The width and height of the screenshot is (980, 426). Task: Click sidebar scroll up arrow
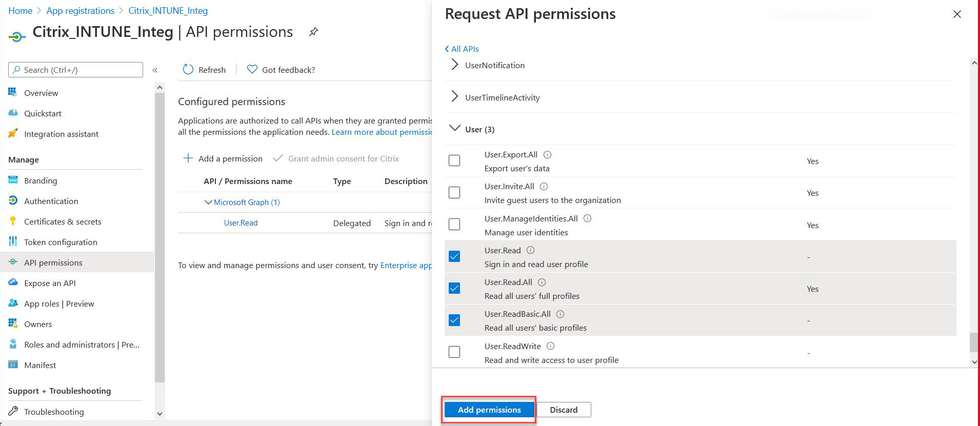(x=159, y=88)
